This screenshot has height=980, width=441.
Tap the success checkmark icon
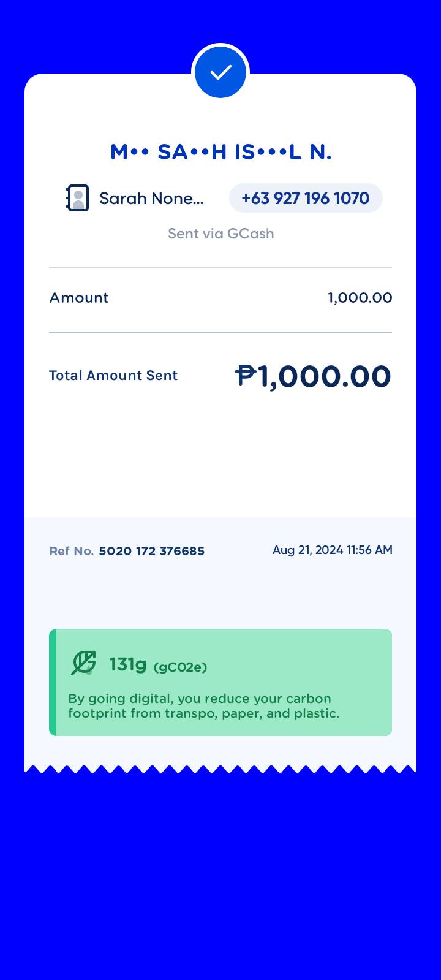tap(221, 72)
